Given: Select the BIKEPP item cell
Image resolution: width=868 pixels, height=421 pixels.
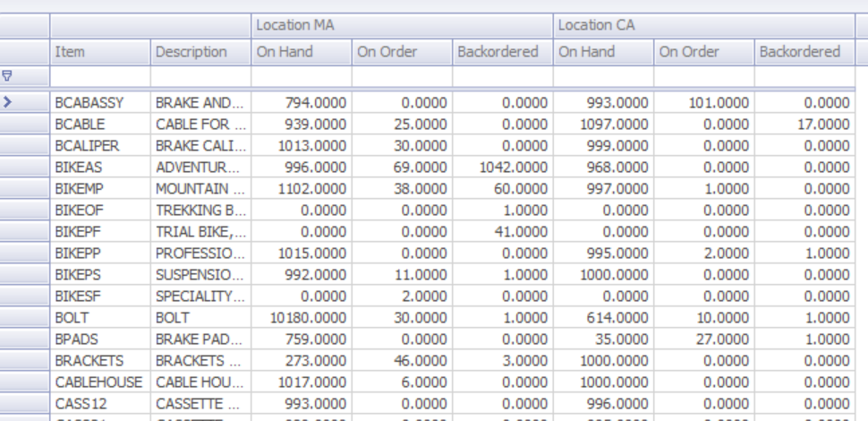Looking at the screenshot, I should click(x=100, y=253).
